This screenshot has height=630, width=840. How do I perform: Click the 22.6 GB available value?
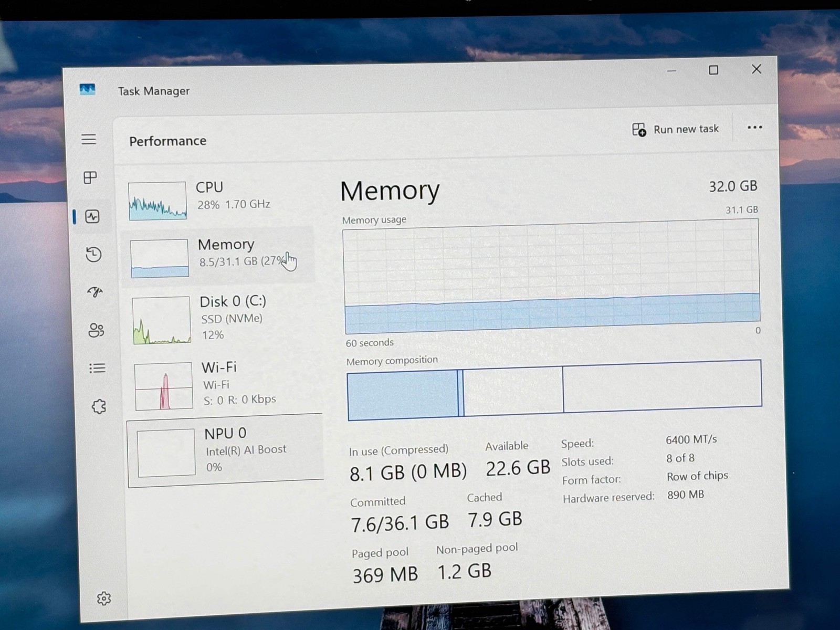[518, 468]
